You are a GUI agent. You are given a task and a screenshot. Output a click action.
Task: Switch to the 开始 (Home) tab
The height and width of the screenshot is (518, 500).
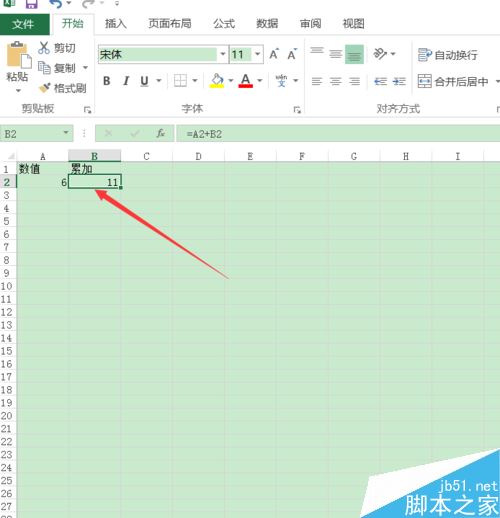coord(73,24)
